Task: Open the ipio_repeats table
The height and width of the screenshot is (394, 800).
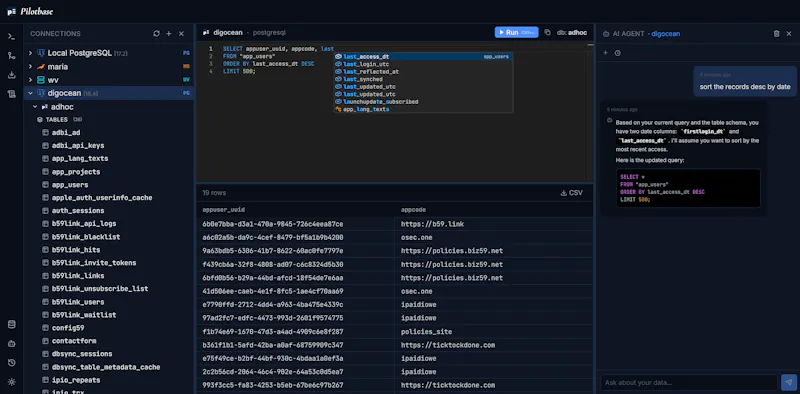Action: click(x=76, y=380)
